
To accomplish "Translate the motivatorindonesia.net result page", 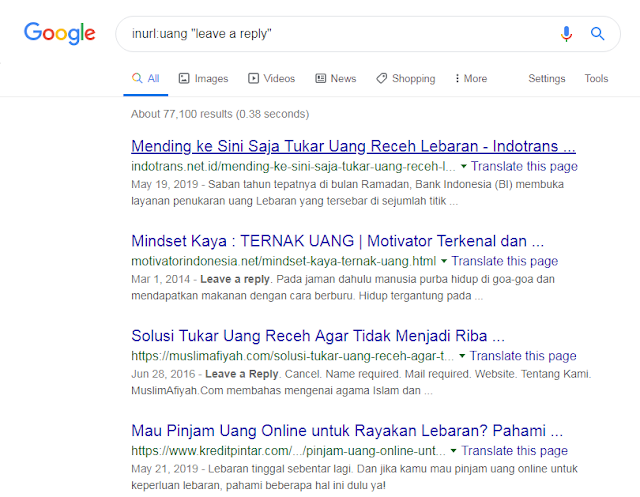I will 504,261.
